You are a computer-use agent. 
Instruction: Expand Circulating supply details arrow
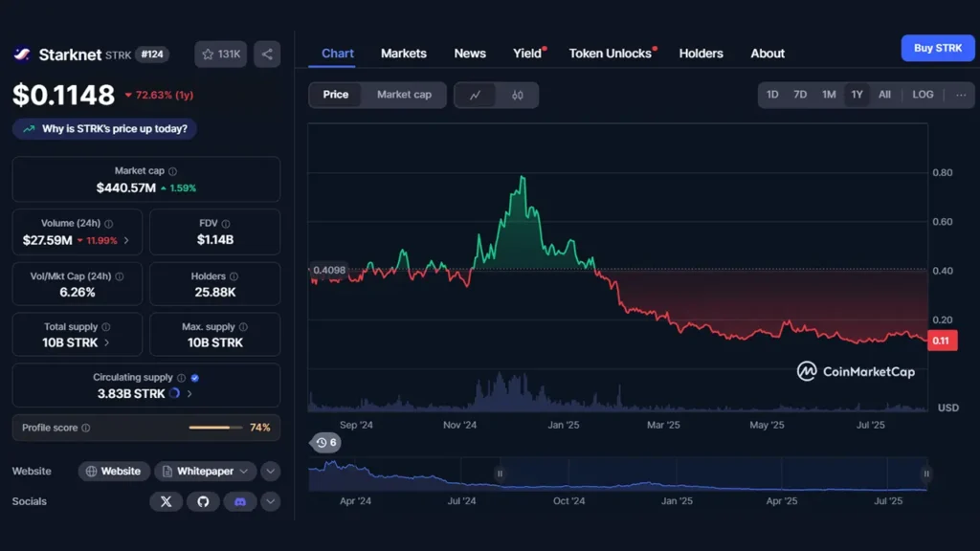189,394
